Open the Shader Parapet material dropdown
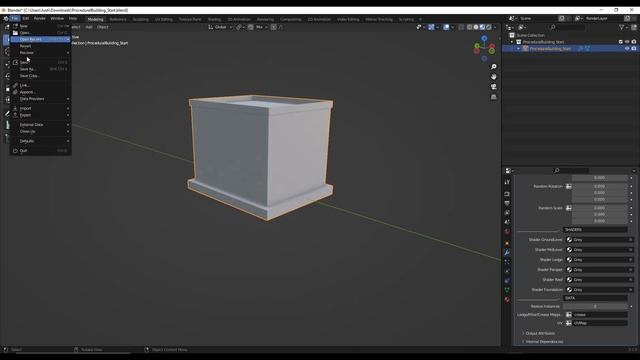The height and width of the screenshot is (360, 640). 600,270
